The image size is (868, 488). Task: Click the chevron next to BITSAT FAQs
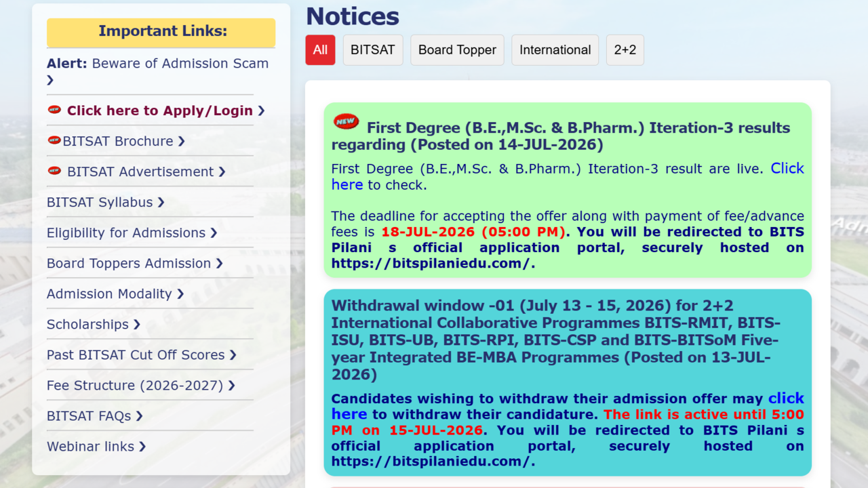[139, 415]
